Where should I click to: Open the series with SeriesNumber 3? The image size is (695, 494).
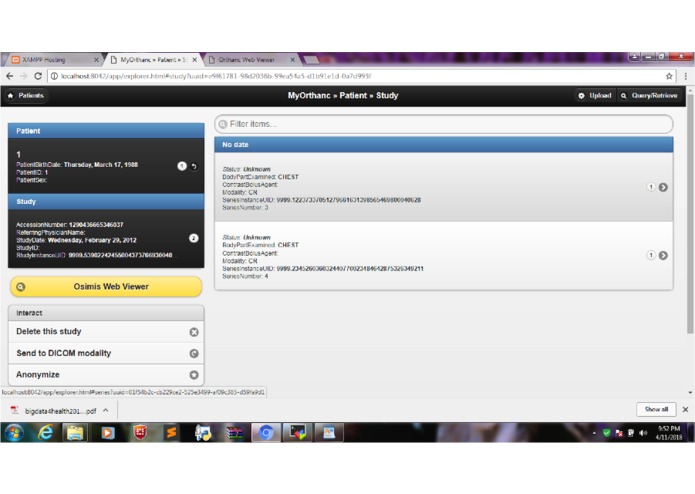coord(444,187)
